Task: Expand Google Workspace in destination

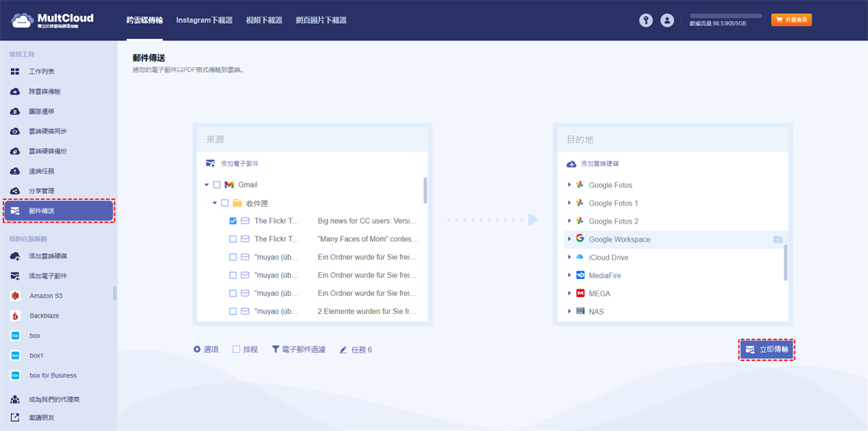Action: tap(570, 239)
